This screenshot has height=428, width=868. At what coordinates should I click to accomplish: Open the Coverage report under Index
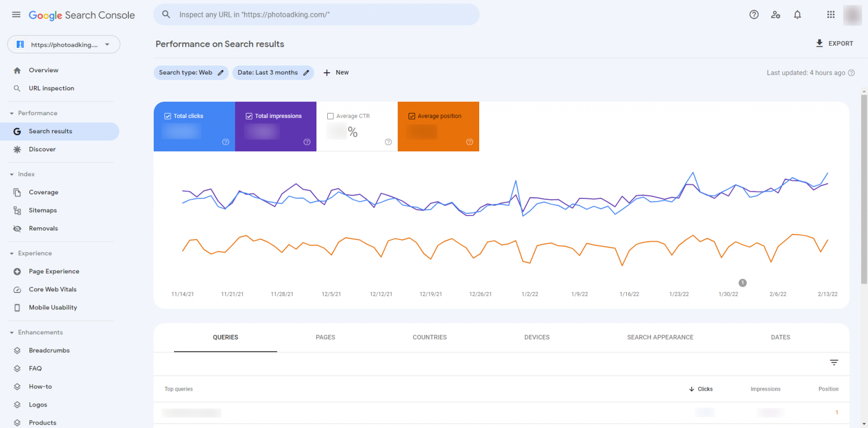(44, 192)
